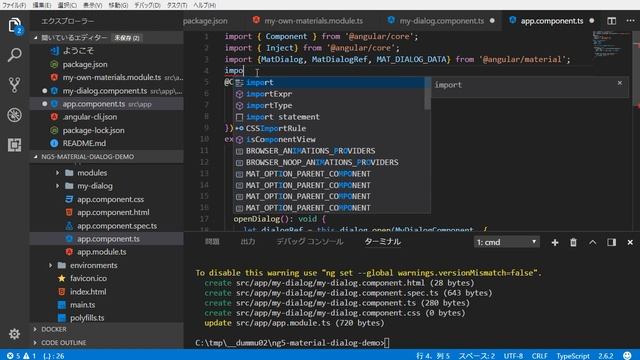The height and width of the screenshot is (360, 640).
Task: Click unsaved dot on app.component.ts tab
Action: [592, 21]
